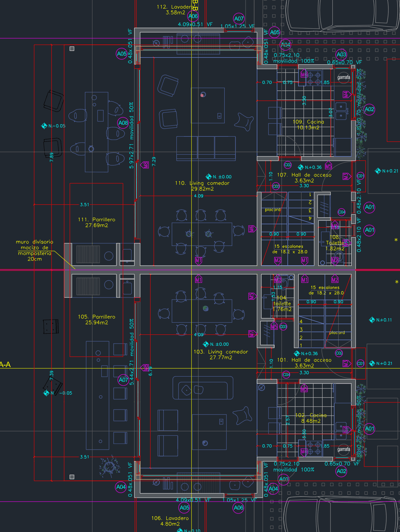
Task: Click the '105. Parrillero 25.94m2' label
Action: pos(96,319)
